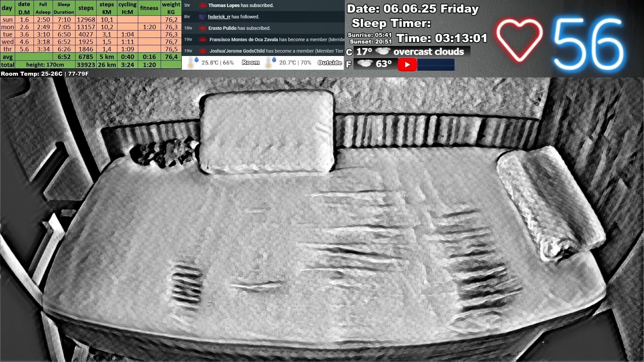The width and height of the screenshot is (644, 362).
Task: Click the steps cell '4027'
Action: (86, 34)
